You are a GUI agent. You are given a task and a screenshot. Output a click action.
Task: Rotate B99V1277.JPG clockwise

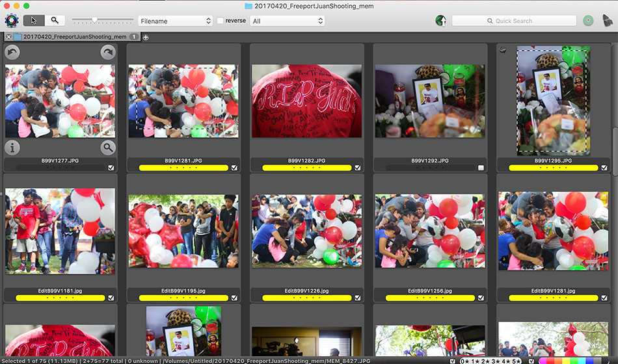(107, 52)
